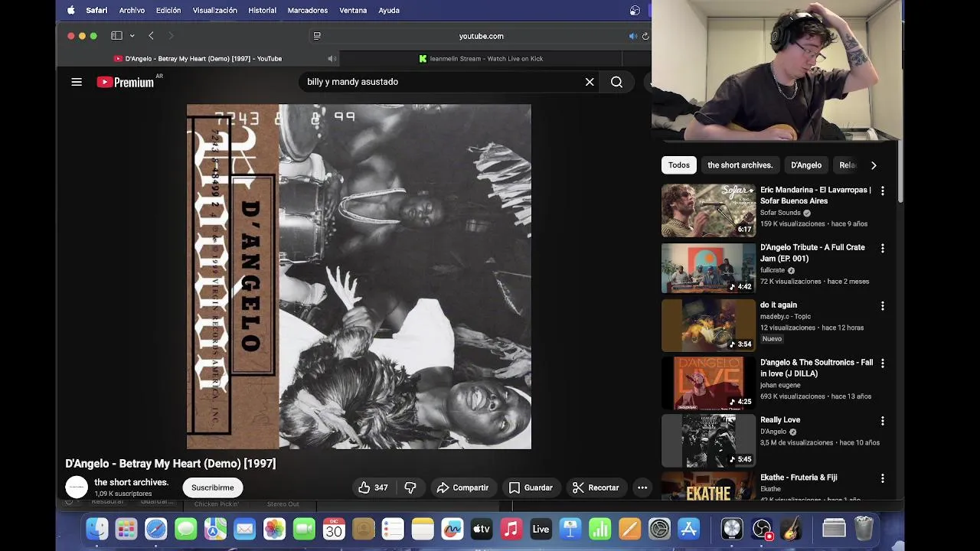Screen dimensions: 980x551
Task: Toggle Safari sidebar button
Action: click(x=116, y=36)
